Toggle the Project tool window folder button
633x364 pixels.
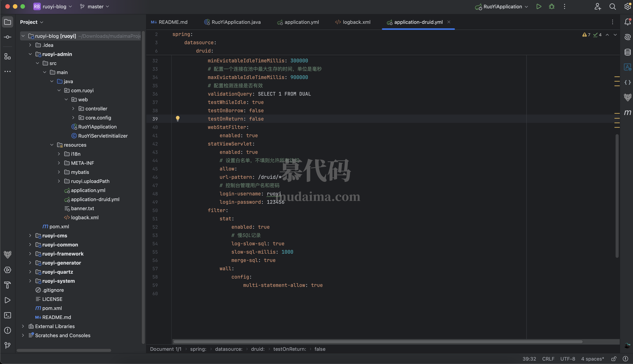point(8,22)
